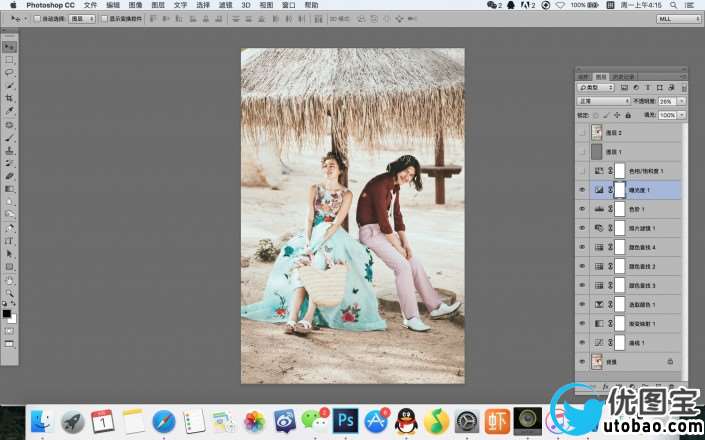The height and width of the screenshot is (440, 705).
Task: Hide the 颜色查找 4 layer
Action: click(x=582, y=247)
